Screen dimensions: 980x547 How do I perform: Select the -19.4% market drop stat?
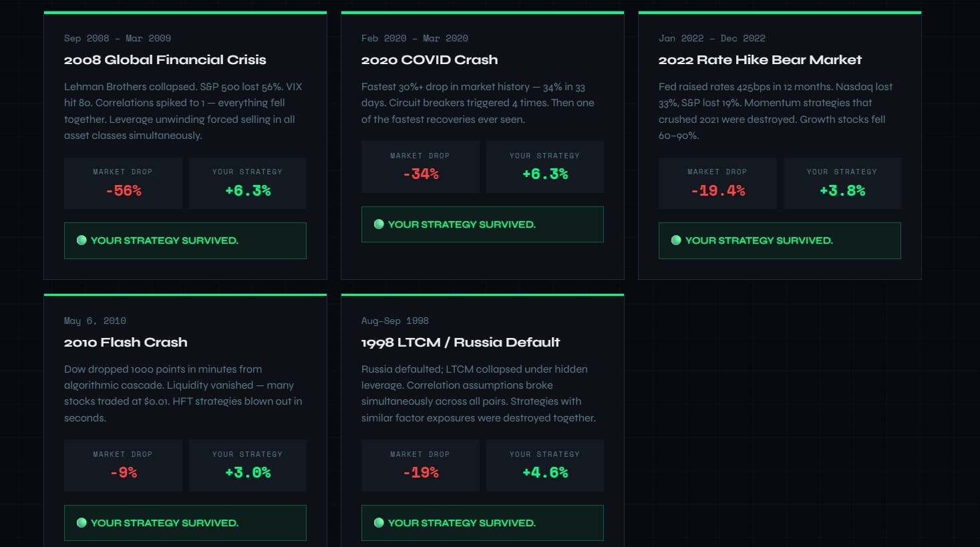click(717, 183)
